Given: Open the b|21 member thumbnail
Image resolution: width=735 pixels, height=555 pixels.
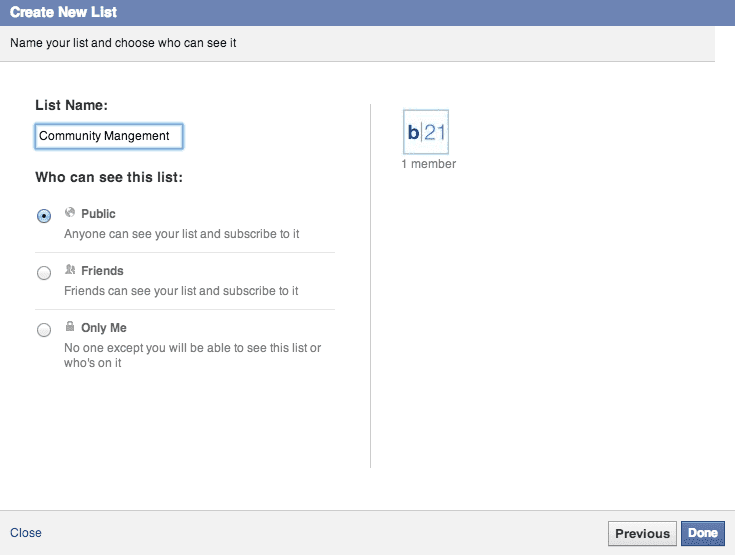Looking at the screenshot, I should 426,132.
